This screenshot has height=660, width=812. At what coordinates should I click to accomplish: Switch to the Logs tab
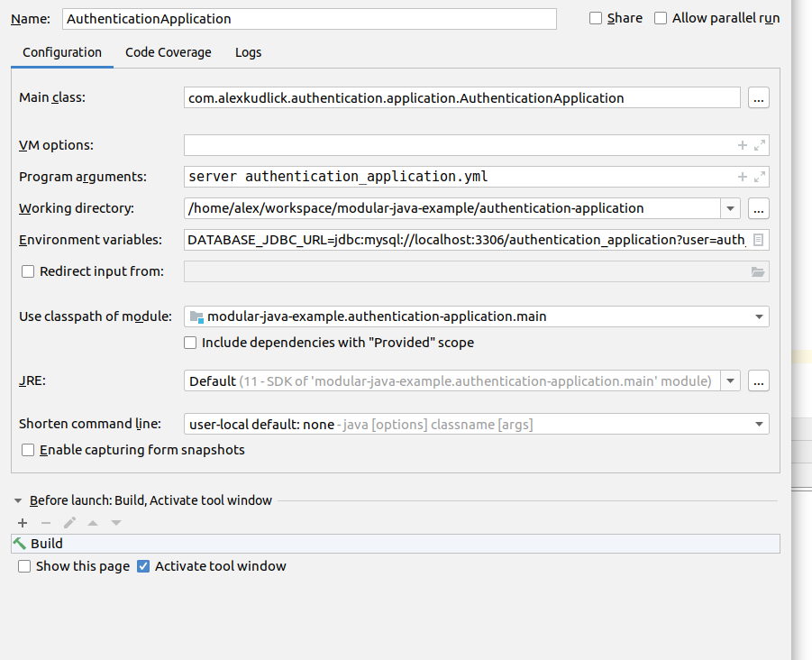tap(248, 53)
